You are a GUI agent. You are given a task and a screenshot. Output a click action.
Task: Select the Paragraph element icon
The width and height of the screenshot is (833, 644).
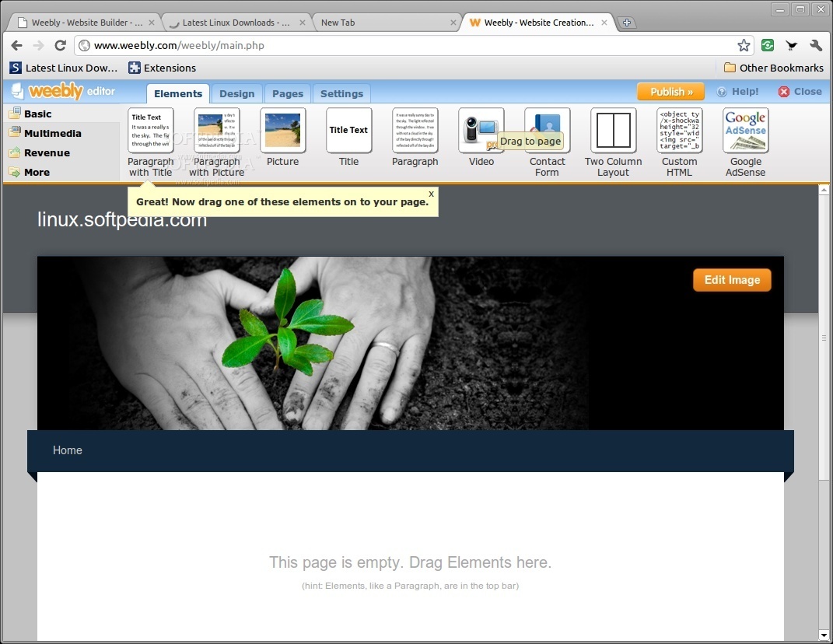[x=415, y=130]
